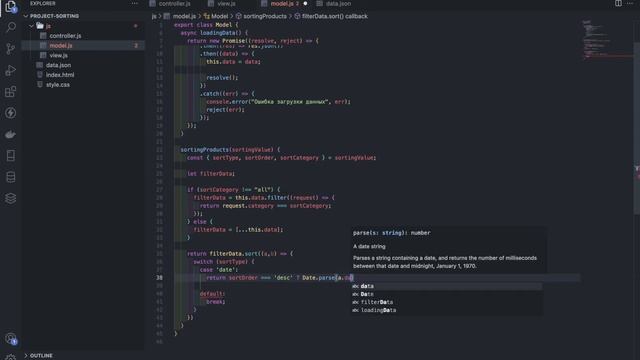Switch to the model.js editor tab

pos(282,4)
